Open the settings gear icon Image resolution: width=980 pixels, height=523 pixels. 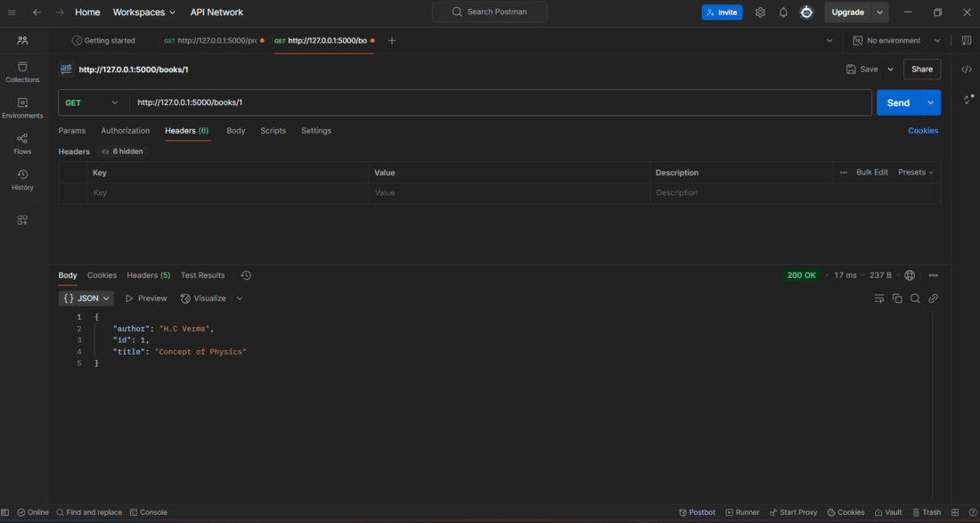click(760, 12)
